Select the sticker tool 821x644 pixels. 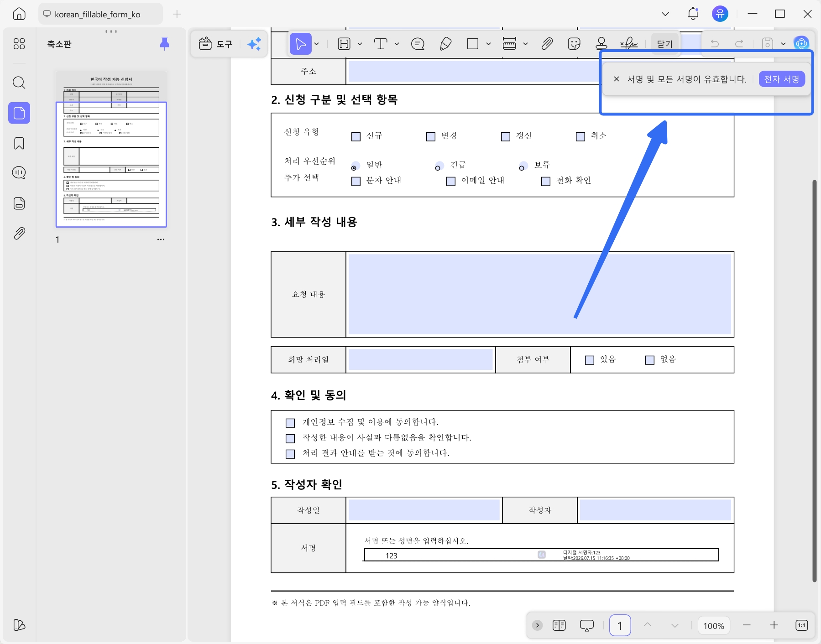click(x=574, y=44)
